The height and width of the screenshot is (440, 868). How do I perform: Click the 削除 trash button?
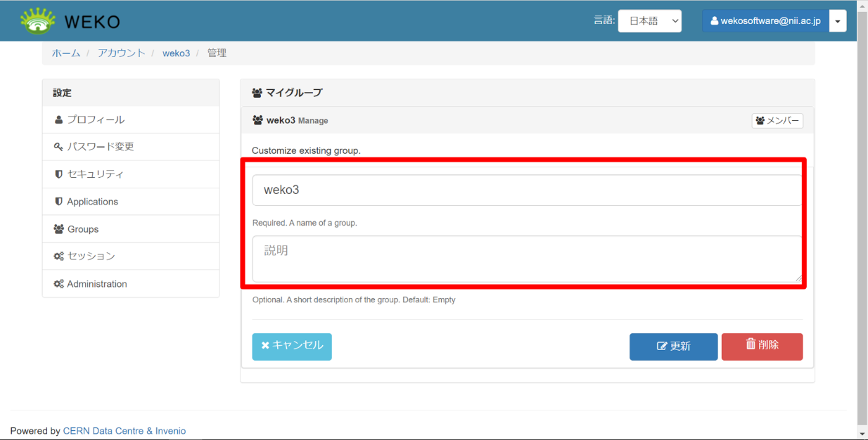[762, 347]
